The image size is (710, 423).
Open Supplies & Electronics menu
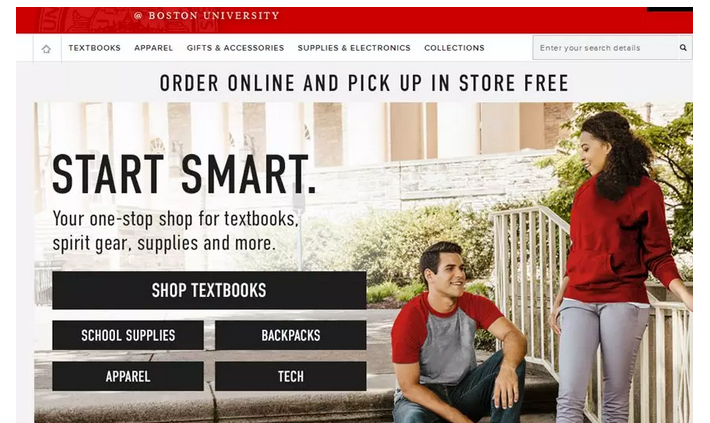point(354,48)
